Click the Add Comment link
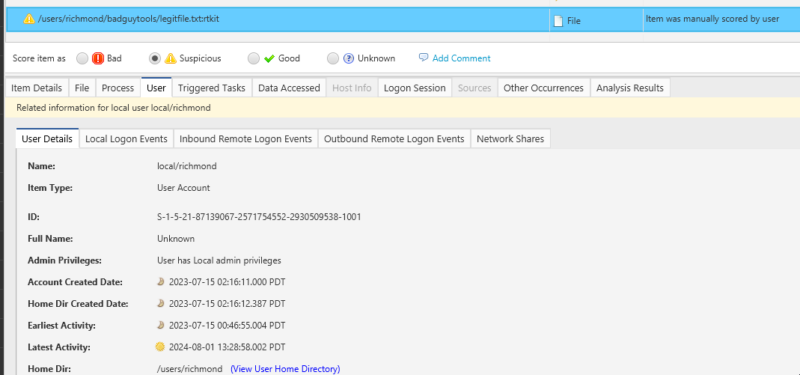 (x=461, y=58)
